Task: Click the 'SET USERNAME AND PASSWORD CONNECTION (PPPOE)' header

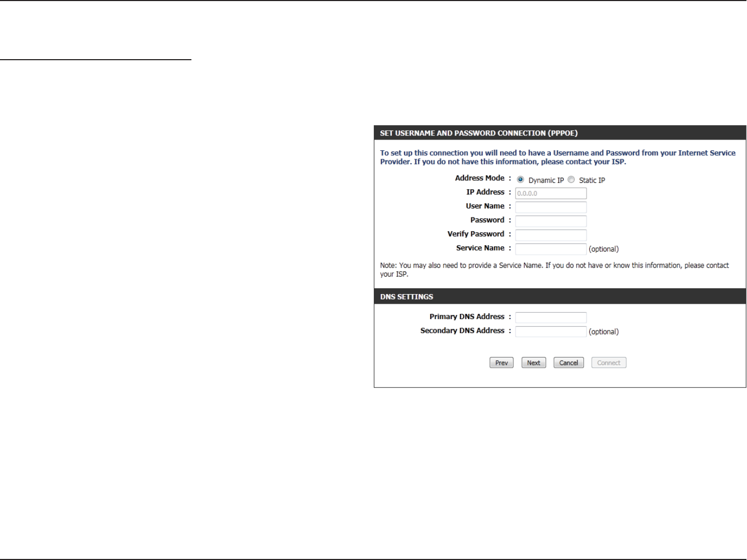Action: pos(560,133)
